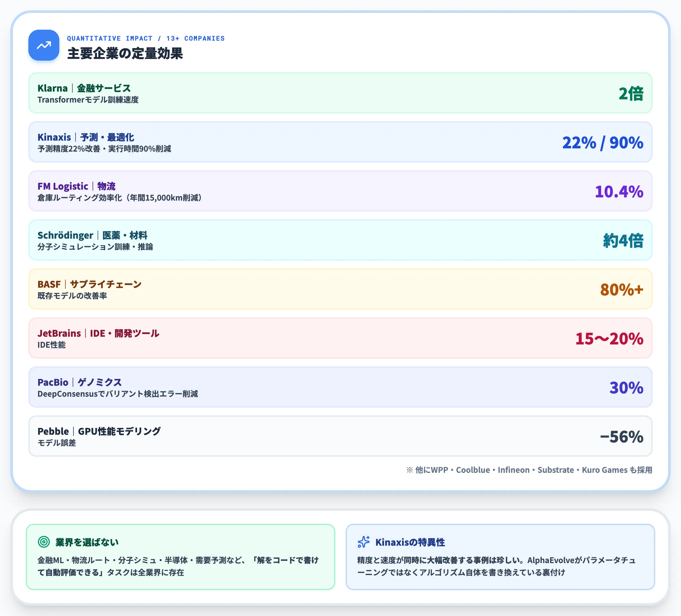Screen dimensions: 681x616
Task: Click the 22% / 90% value
Action: (x=603, y=142)
